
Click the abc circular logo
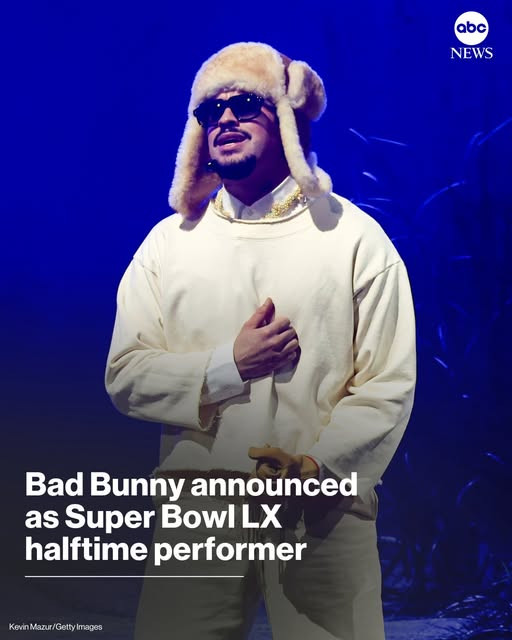(x=471, y=28)
